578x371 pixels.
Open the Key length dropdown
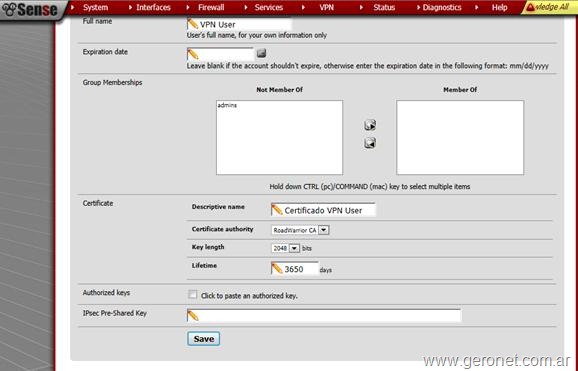coord(285,248)
